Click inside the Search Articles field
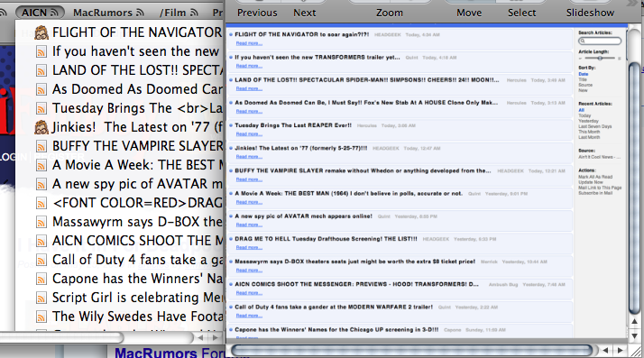The height and width of the screenshot is (358, 644). coord(600,41)
